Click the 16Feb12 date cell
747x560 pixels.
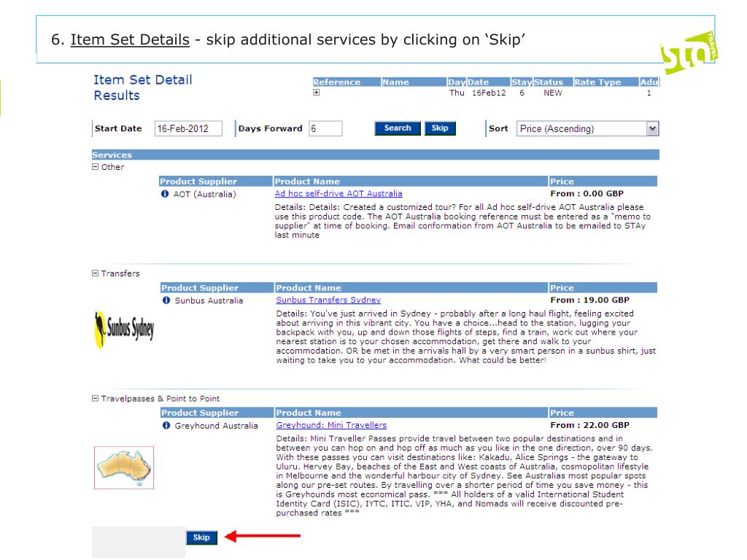(489, 93)
